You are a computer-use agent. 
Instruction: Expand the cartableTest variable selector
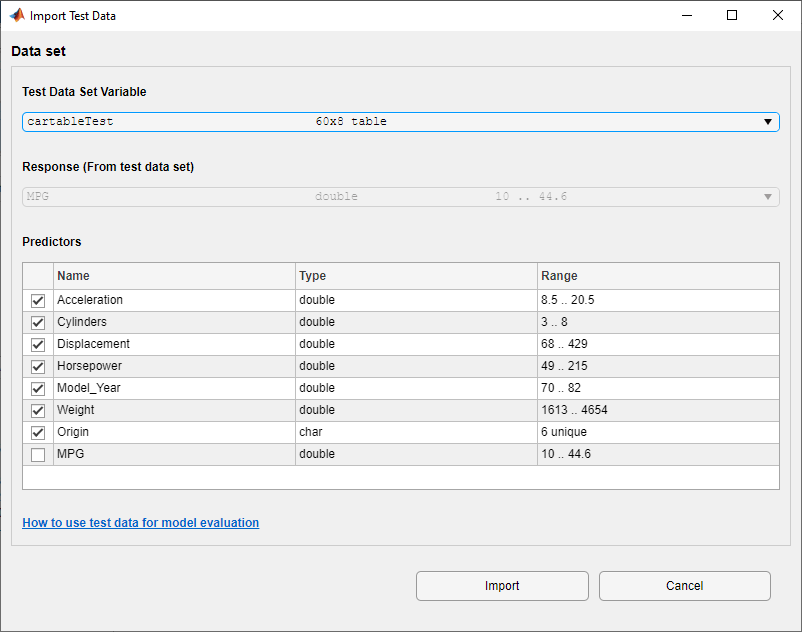click(x=768, y=121)
